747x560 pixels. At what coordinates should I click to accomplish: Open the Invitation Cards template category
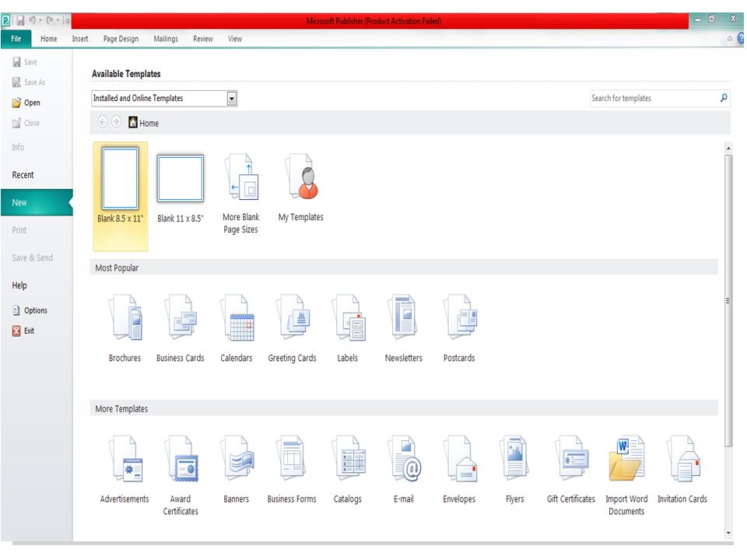(x=682, y=469)
